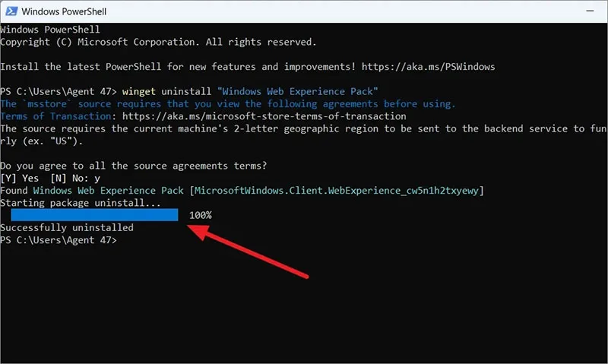Click "Install the latest PowerShell" message text
608x364 pixels.
pyautogui.click(x=178, y=67)
